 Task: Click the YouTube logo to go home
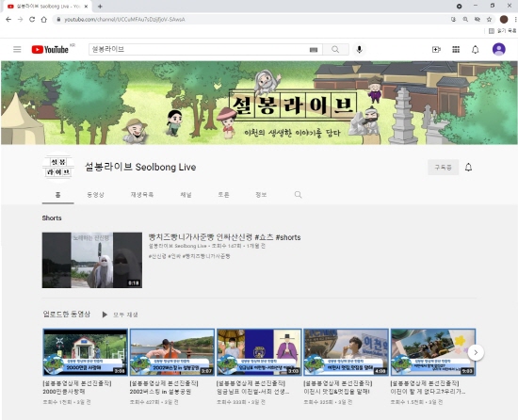click(50, 50)
